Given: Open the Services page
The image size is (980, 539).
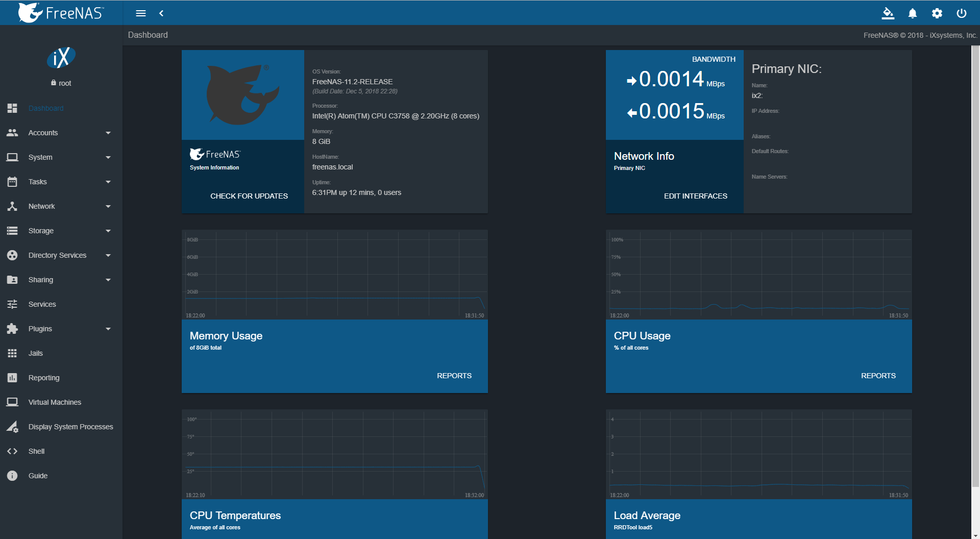Looking at the screenshot, I should [61, 304].
